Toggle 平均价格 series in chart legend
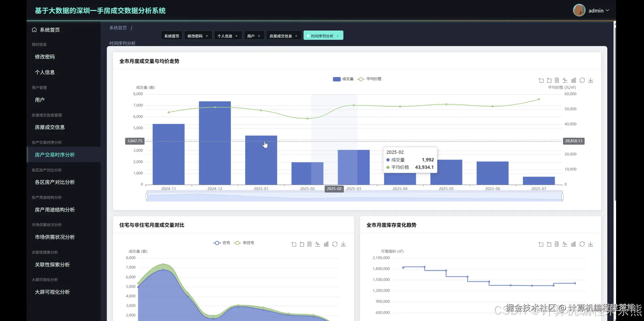The height and width of the screenshot is (321, 644). point(369,79)
